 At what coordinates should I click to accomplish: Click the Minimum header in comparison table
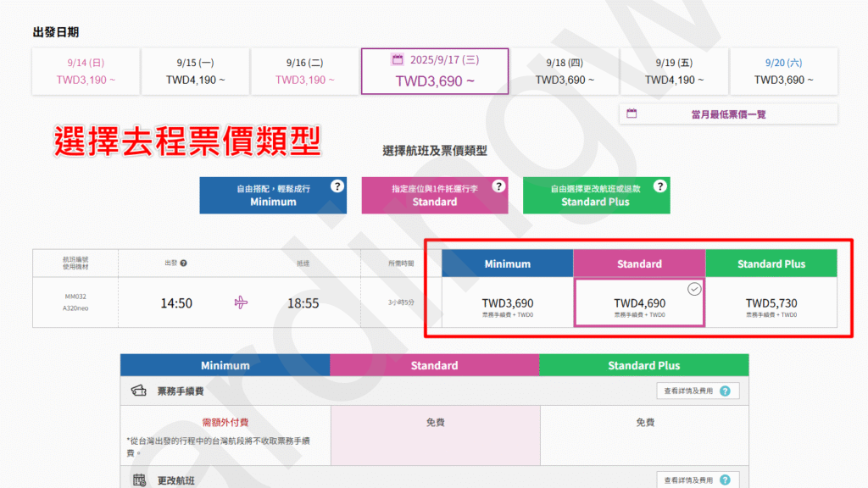(x=225, y=365)
